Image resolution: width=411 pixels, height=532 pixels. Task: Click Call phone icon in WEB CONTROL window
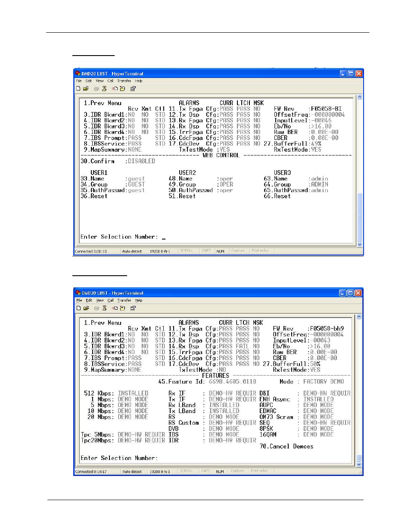[97, 89]
